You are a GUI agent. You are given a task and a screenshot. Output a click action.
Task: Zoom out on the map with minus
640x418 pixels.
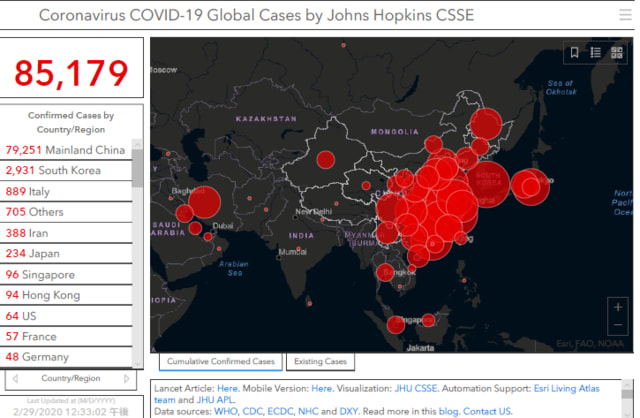pos(618,330)
